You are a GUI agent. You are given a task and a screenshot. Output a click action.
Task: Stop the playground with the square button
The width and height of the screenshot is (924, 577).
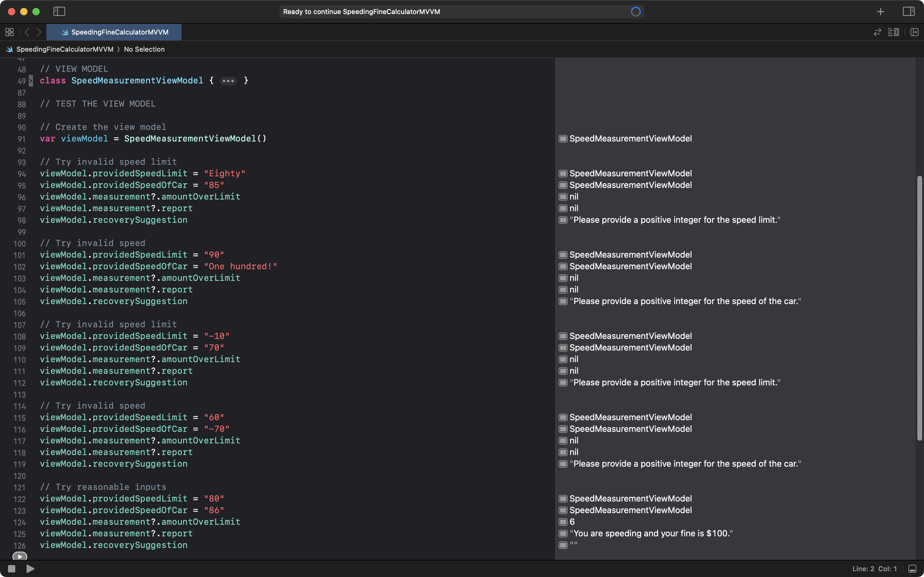(11, 569)
